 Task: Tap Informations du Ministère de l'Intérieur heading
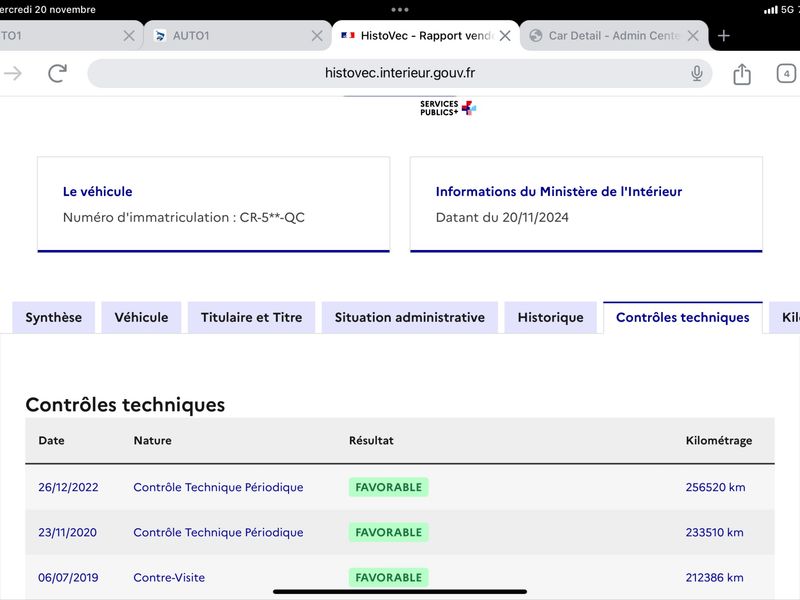click(559, 191)
